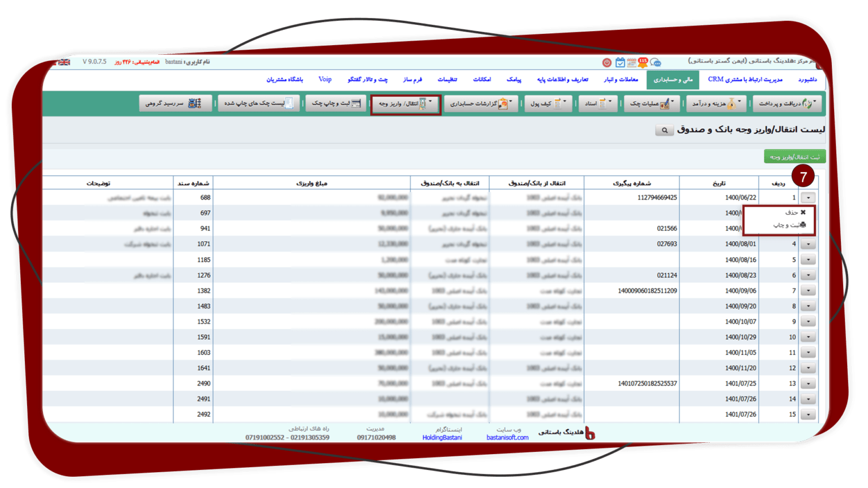This screenshot has height=488, width=868.
Task: Expand کیف پول toolbar dropdown
Action: [548, 103]
